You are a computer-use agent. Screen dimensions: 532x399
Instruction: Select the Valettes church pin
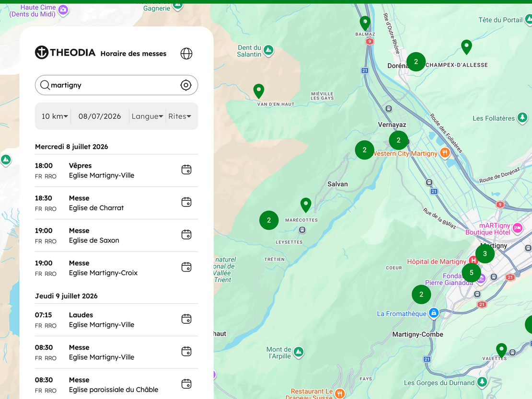pyautogui.click(x=501, y=351)
